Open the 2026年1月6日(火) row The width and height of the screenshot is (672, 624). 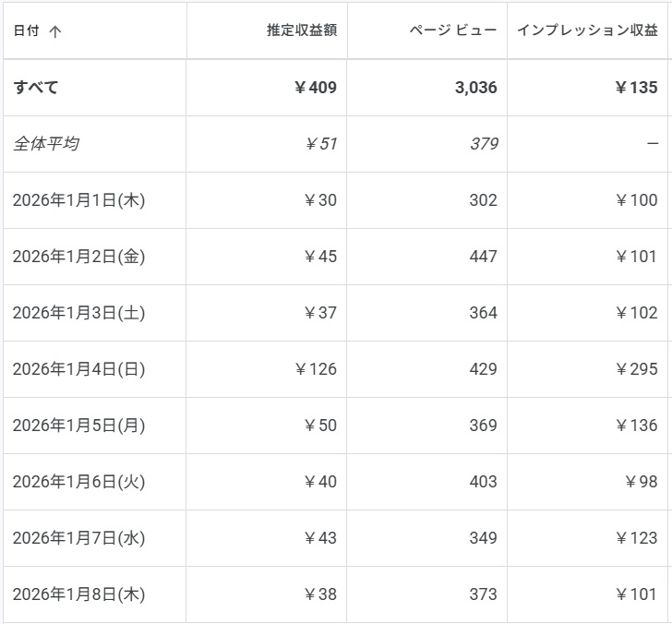(336, 482)
